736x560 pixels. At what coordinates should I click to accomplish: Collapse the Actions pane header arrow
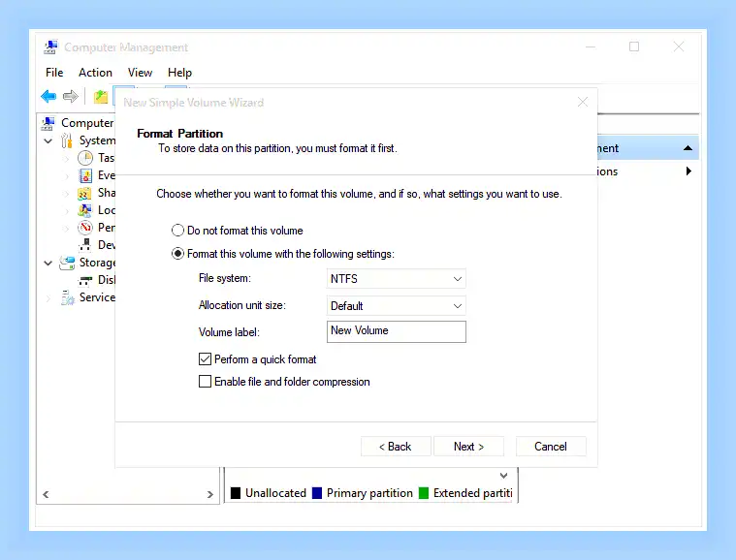(x=688, y=148)
